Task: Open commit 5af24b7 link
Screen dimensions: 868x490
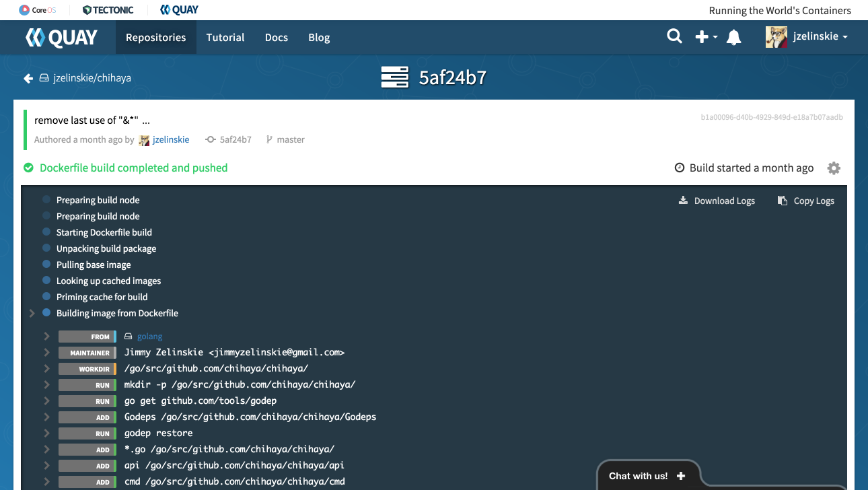Action: [x=236, y=139]
